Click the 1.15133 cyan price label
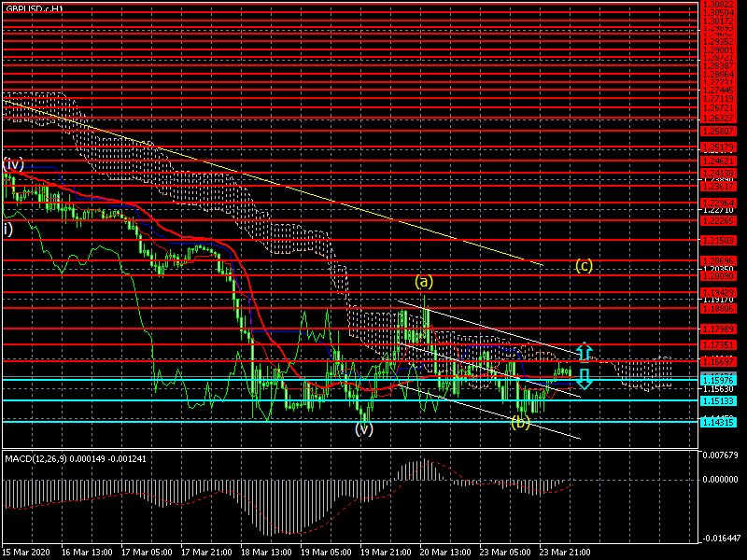 [x=717, y=400]
